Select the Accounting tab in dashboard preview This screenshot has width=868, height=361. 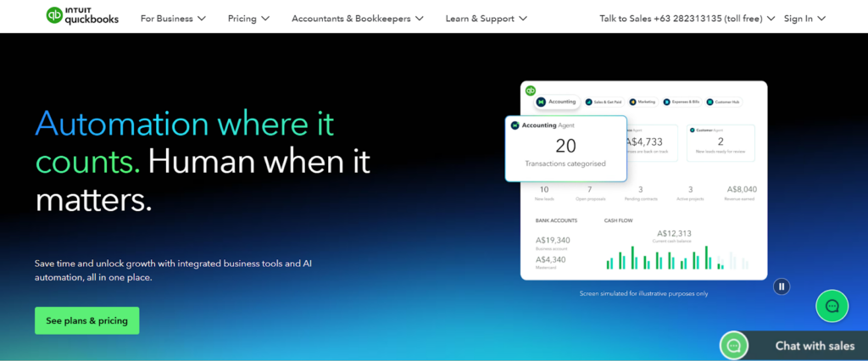556,102
